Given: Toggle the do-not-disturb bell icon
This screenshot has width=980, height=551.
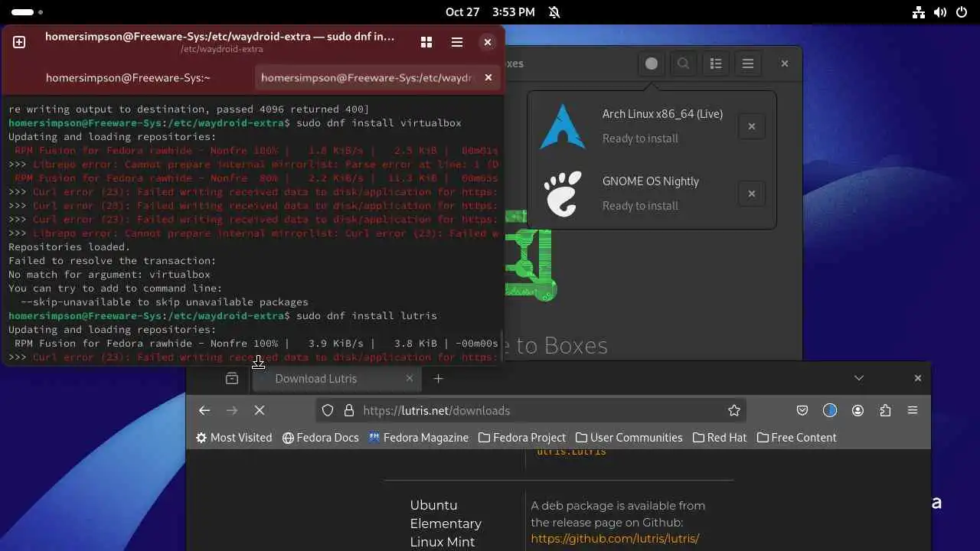Looking at the screenshot, I should pos(555,12).
